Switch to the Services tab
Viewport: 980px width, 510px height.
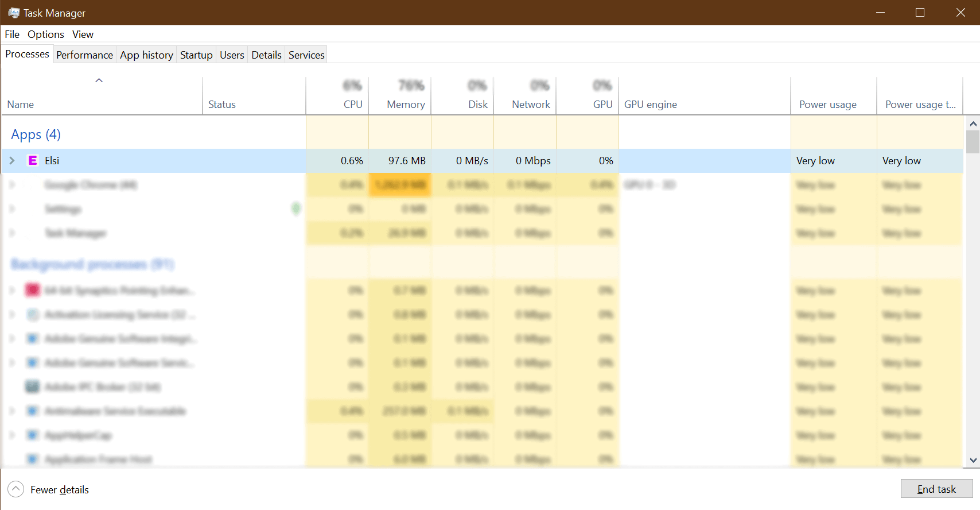point(306,55)
